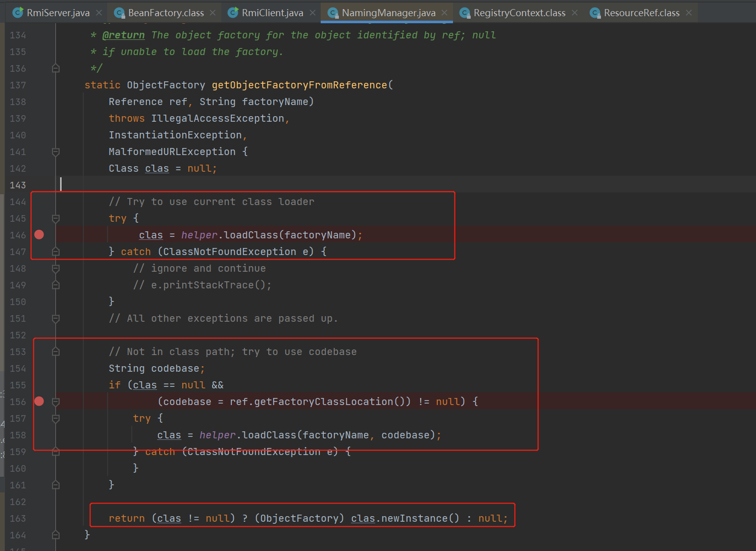Close the ResourceRef.class tab
756x551 pixels.
point(689,13)
